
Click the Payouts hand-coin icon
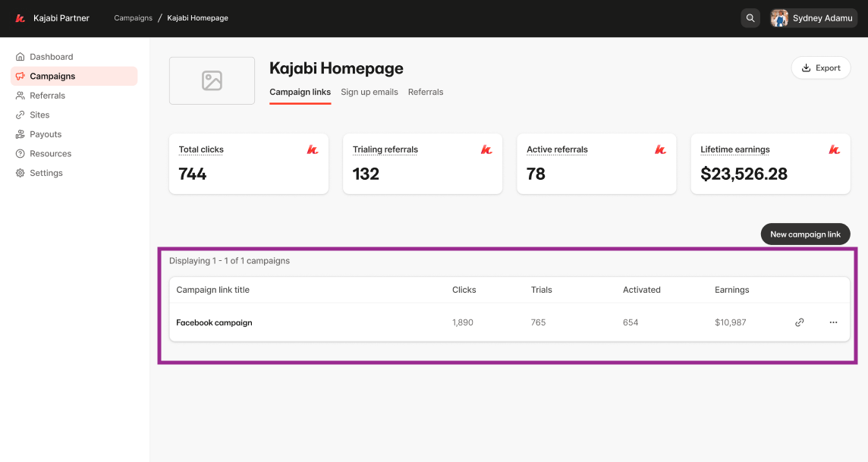coord(20,134)
